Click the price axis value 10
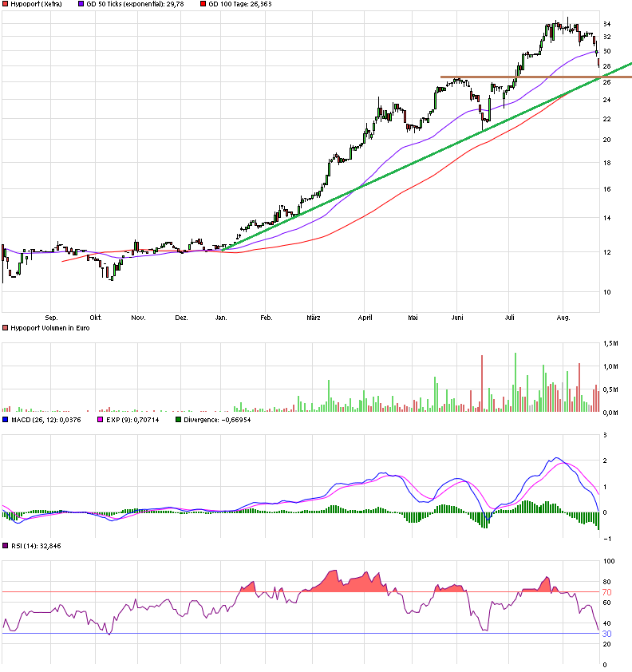 [606, 292]
